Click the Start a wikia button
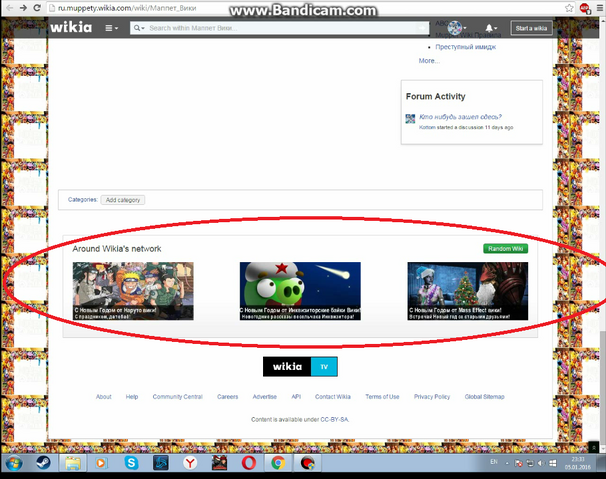The image size is (606, 479). (x=531, y=28)
